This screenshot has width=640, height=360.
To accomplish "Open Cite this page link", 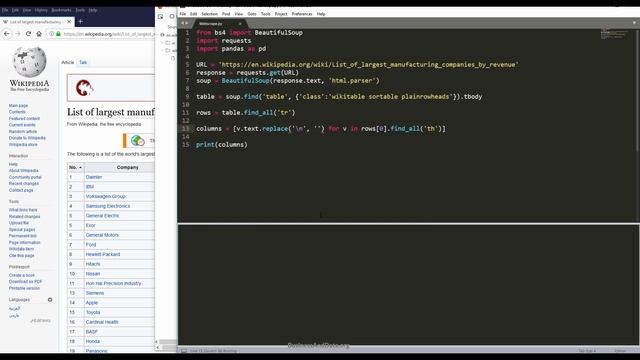I will click(x=22, y=256).
